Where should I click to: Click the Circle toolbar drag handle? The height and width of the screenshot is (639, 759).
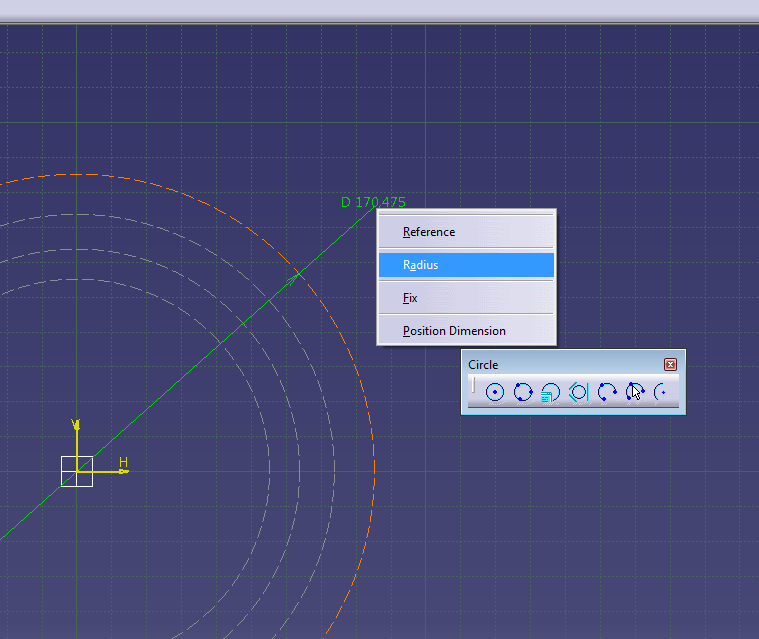[474, 386]
